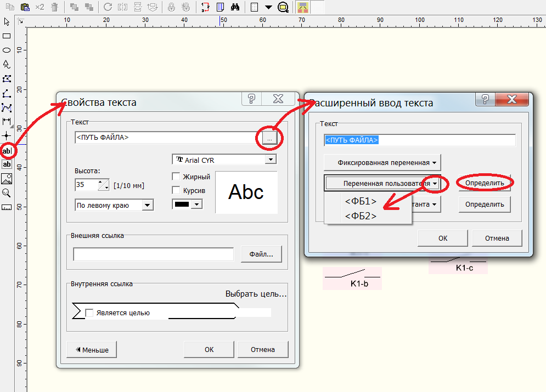Open the Arial CYR font dropdown

[x=270, y=160]
